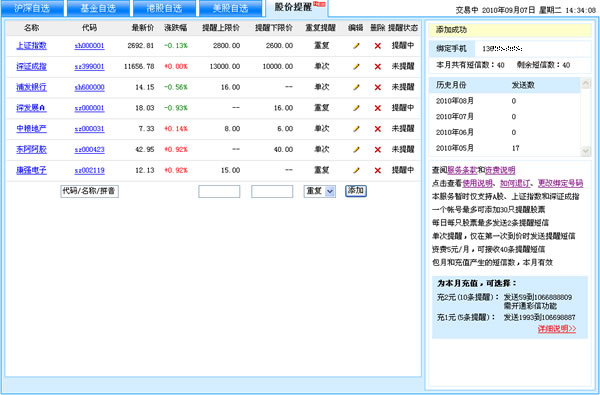
Task: Open the 重复 repeat-alert dropdown
Action: [320, 191]
